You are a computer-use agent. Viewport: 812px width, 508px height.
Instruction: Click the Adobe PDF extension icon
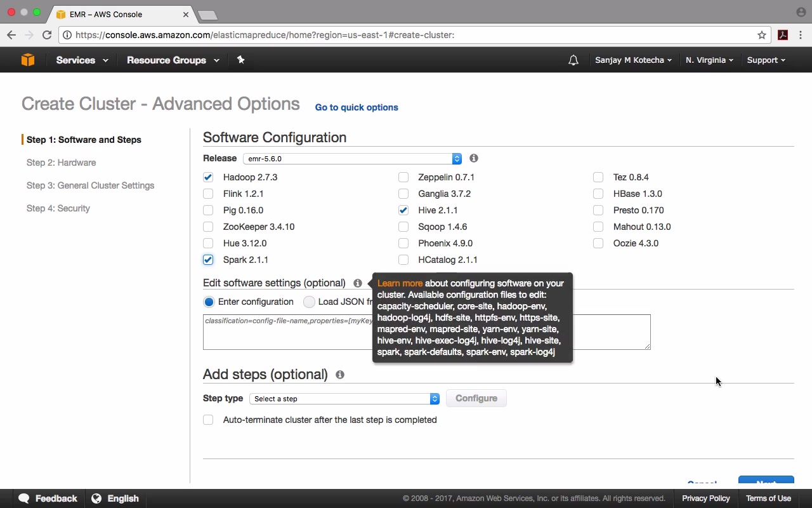pos(783,35)
